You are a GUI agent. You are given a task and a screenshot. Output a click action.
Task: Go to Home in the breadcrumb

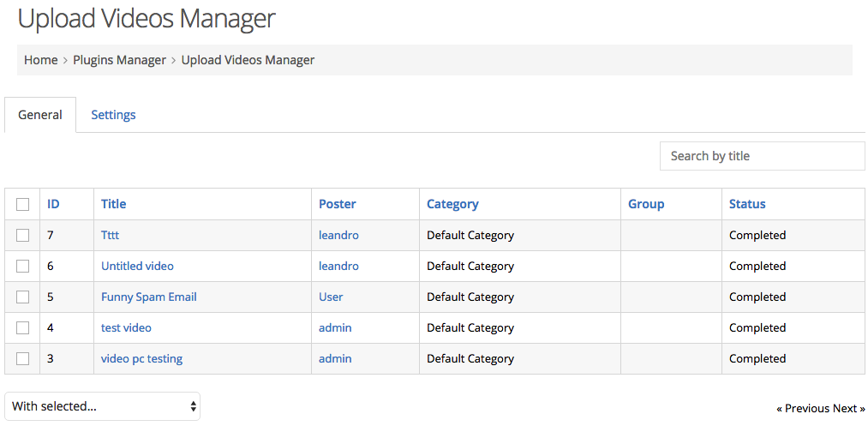tap(40, 60)
